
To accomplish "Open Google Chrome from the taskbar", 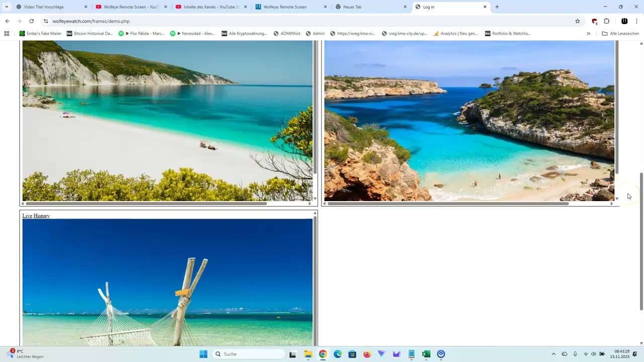I will coord(323,354).
